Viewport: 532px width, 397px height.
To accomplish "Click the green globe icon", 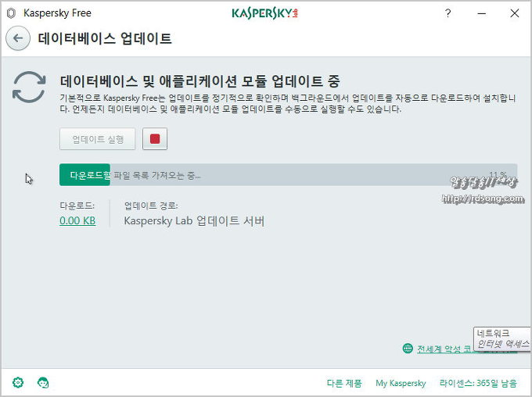I will tap(408, 349).
